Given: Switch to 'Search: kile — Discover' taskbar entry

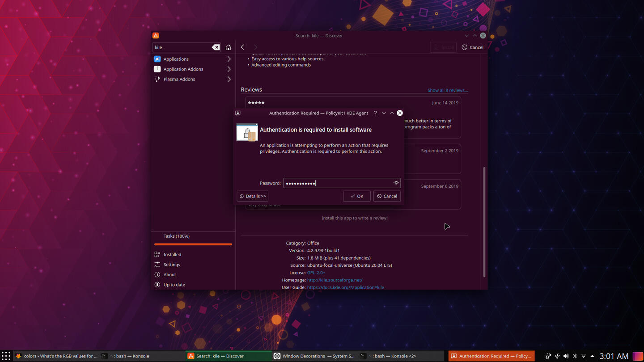Looking at the screenshot, I should pos(229,356).
